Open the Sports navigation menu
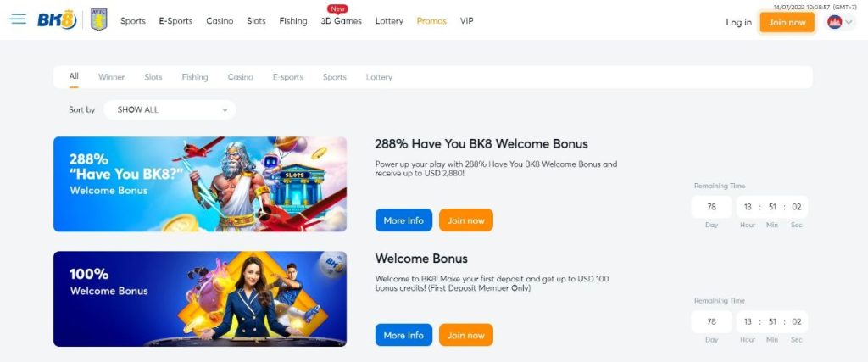Screen dimensions: 868x362 (x=133, y=21)
